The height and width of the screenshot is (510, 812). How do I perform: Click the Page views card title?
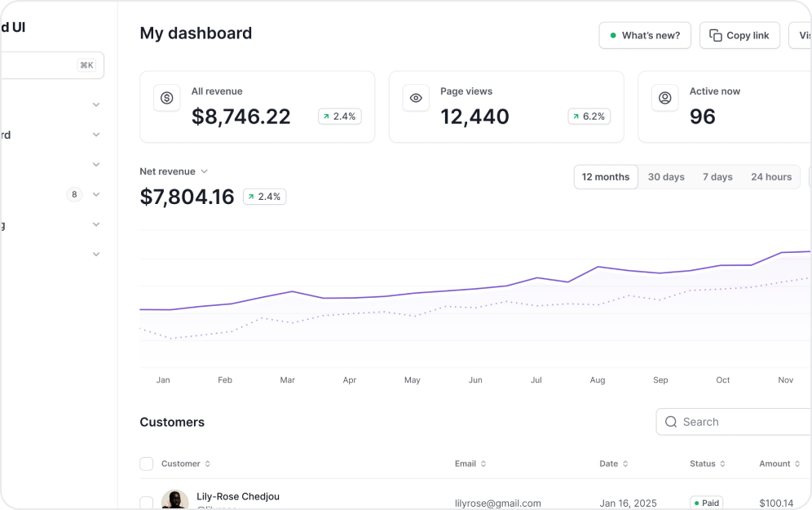pyautogui.click(x=466, y=91)
